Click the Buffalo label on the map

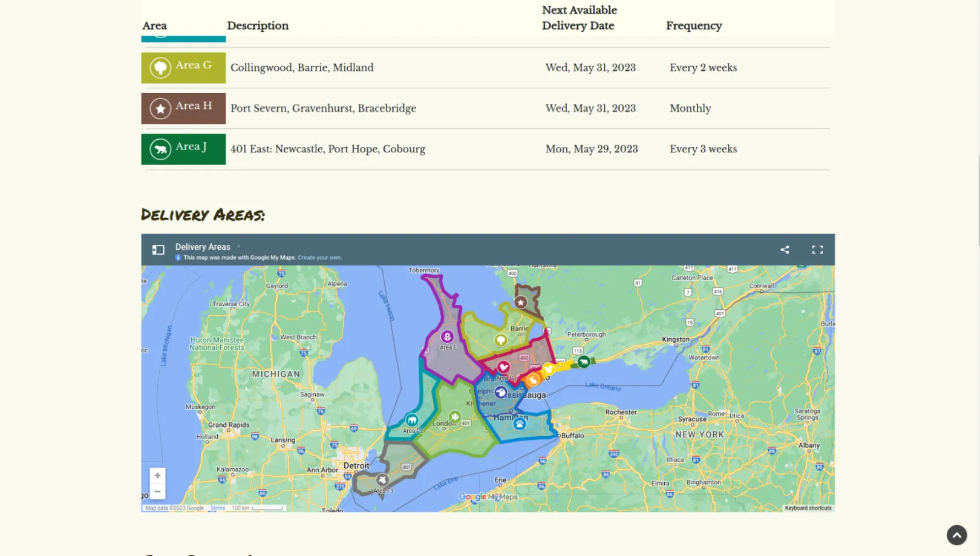[572, 436]
